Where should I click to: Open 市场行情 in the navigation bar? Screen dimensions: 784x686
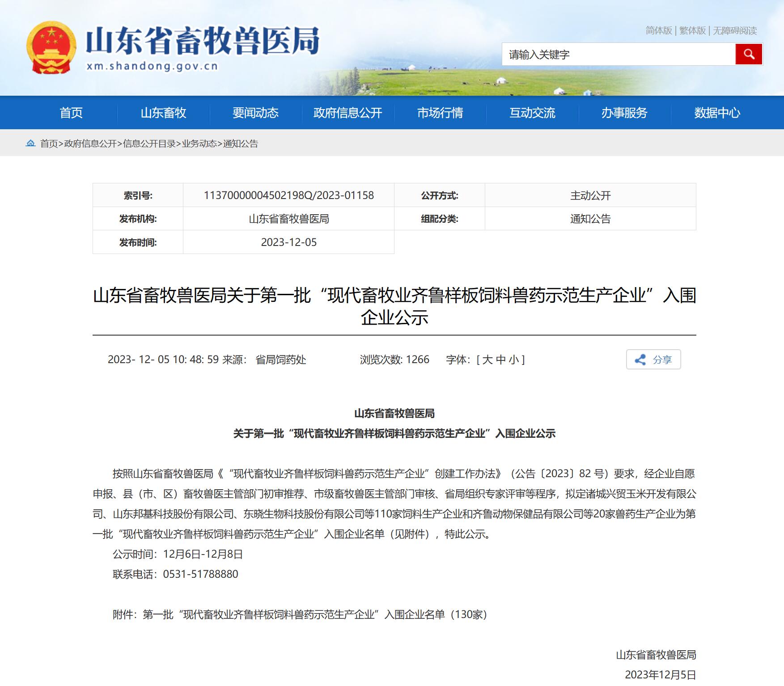click(x=440, y=113)
